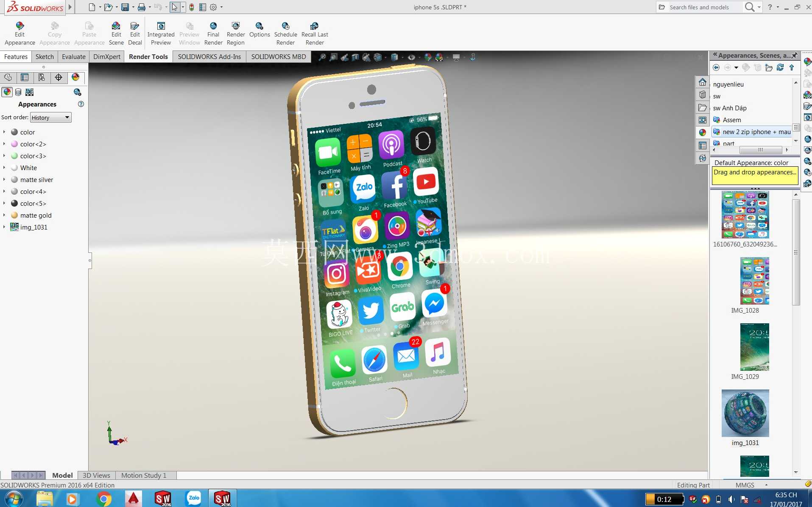This screenshot has width=812, height=507.
Task: Select the Render Region tool
Action: click(236, 34)
